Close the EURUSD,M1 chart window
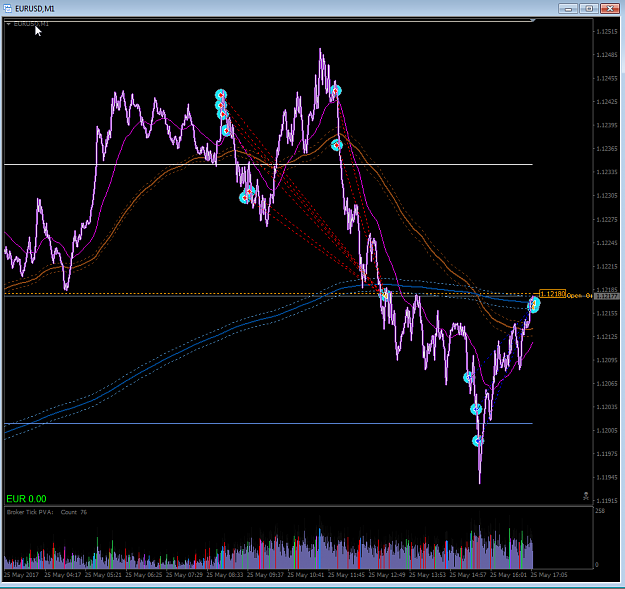The width and height of the screenshot is (625, 589). [x=609, y=8]
